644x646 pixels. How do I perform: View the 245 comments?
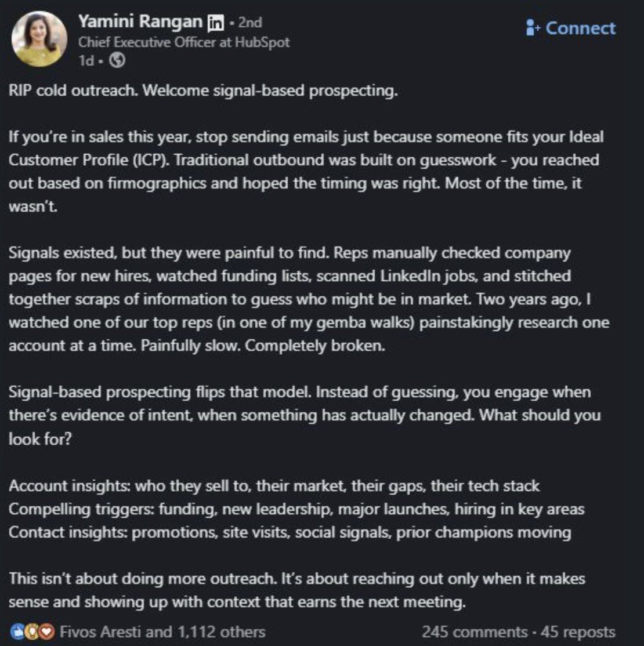(473, 632)
